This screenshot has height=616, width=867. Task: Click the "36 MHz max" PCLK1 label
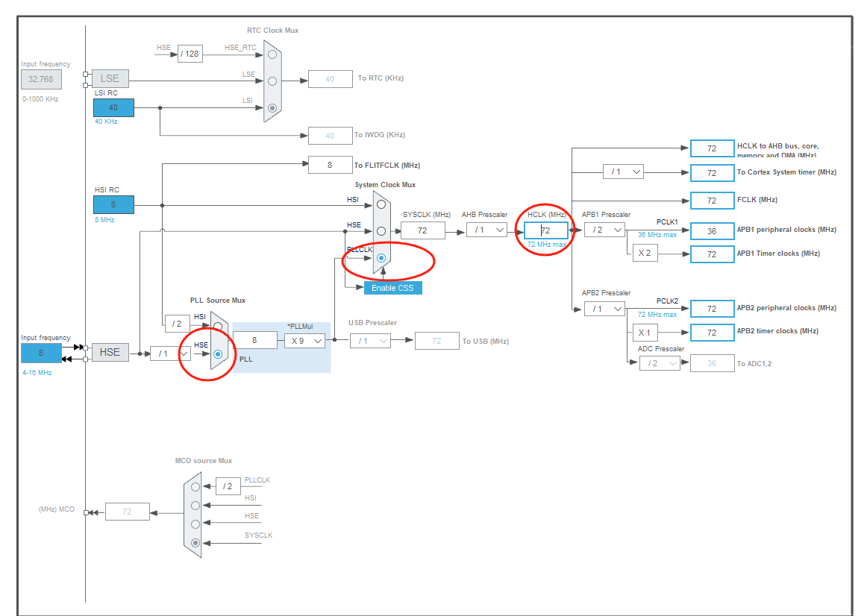[657, 235]
